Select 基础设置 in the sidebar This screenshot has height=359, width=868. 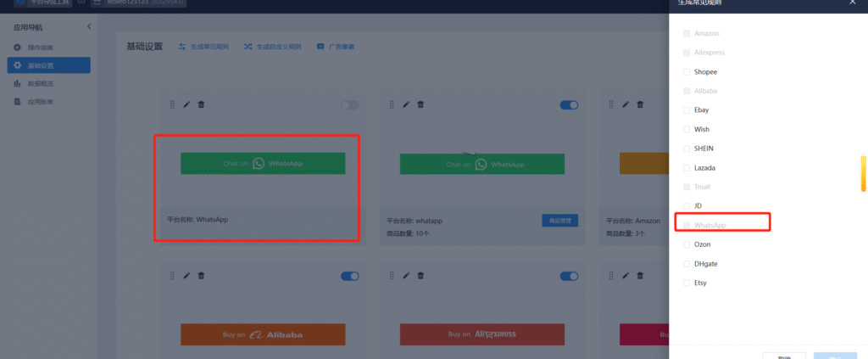coord(48,65)
